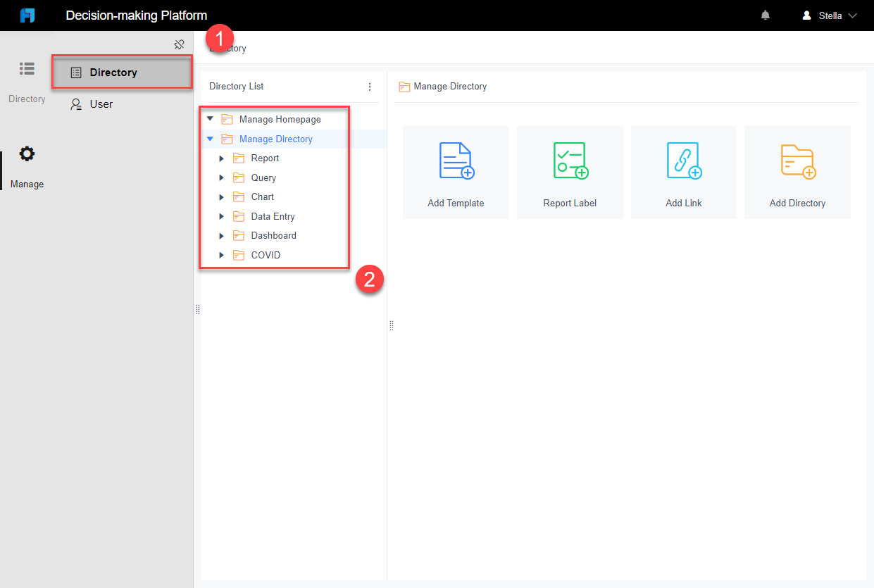
Task: Collapse the Manage Homepage tree node
Action: click(209, 118)
